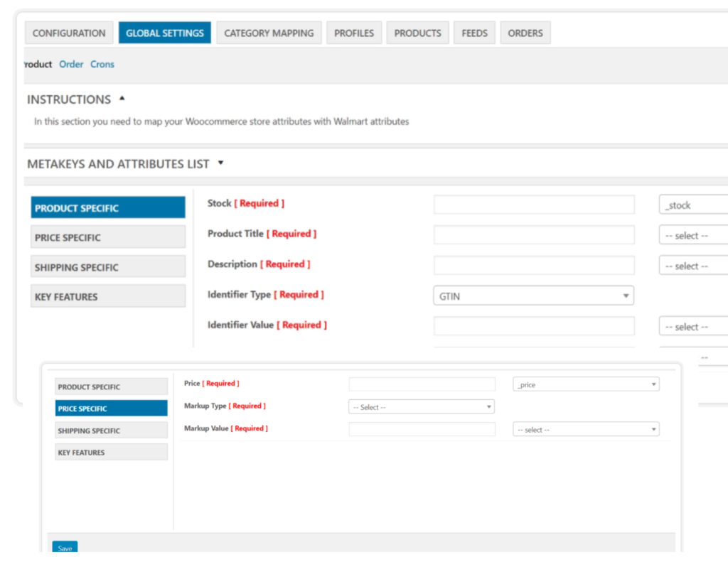Click the Crons link
728x579 pixels.
[x=102, y=64]
